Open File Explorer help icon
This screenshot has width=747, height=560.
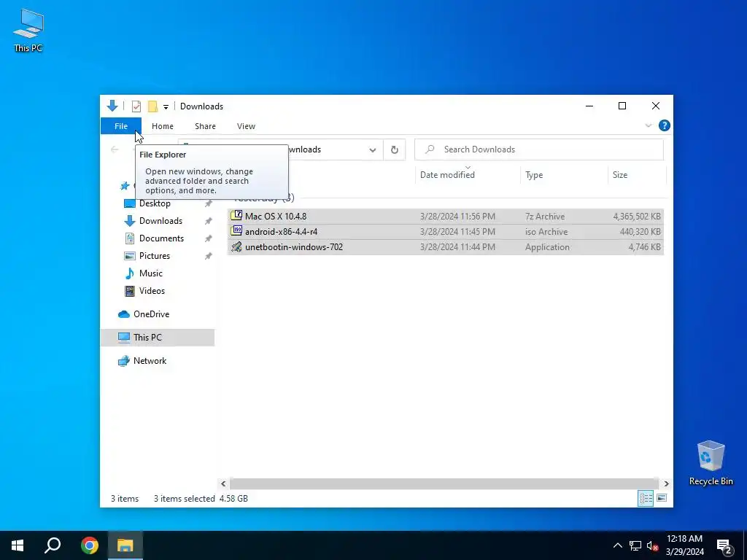[664, 125]
